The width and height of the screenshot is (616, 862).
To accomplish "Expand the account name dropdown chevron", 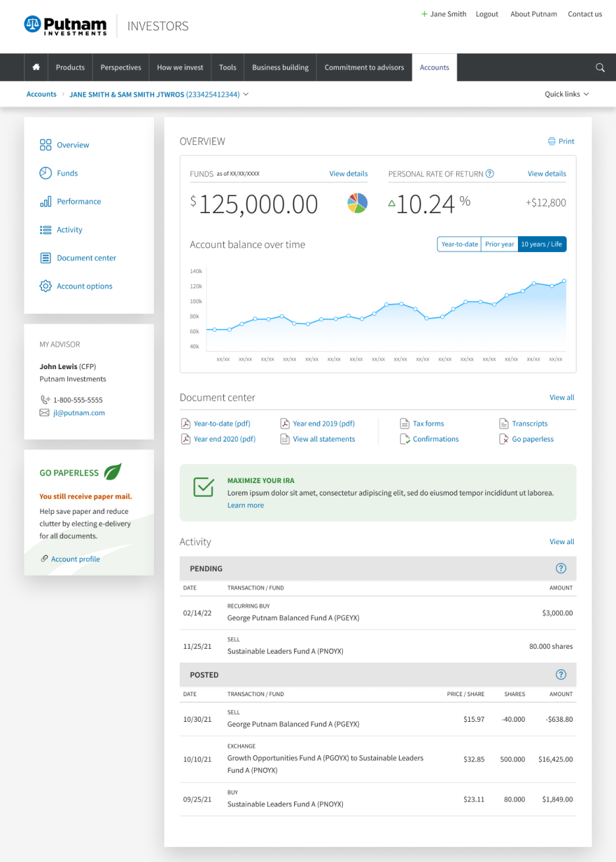I will pos(246,94).
